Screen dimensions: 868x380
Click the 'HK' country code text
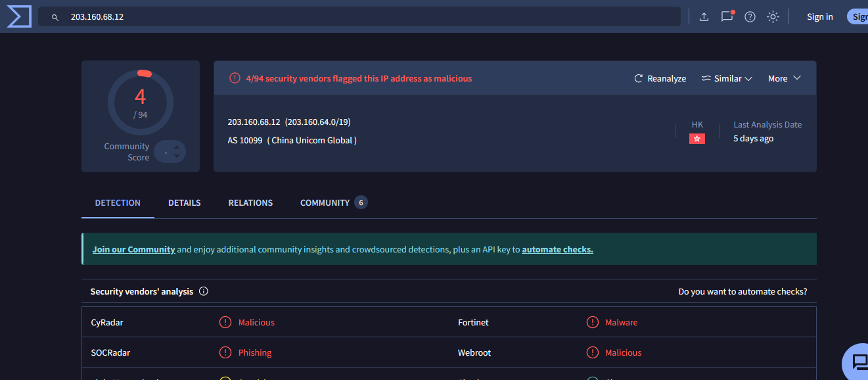point(697,124)
